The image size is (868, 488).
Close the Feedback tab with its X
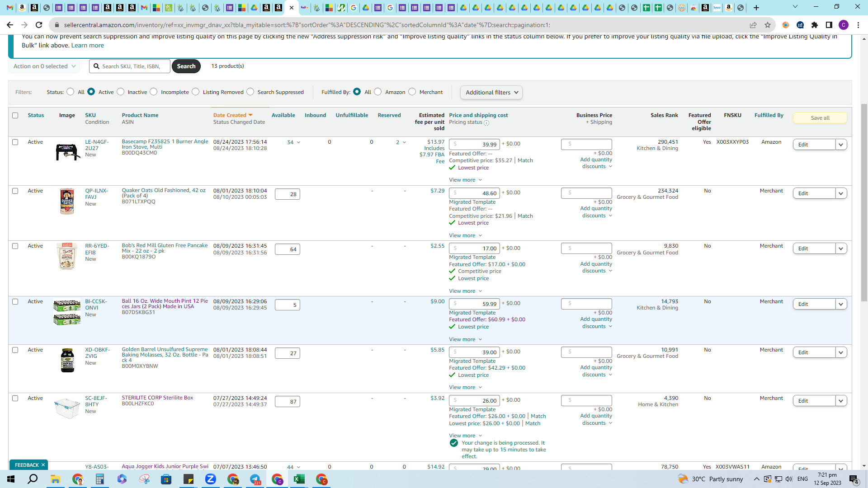(43, 465)
